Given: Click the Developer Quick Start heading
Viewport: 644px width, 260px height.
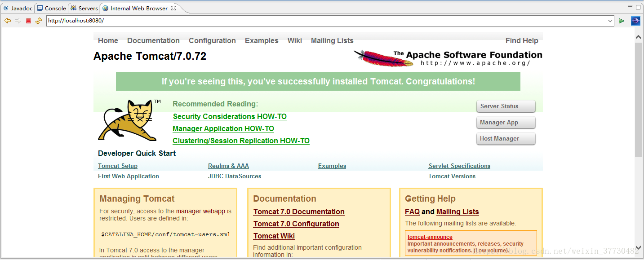Looking at the screenshot, I should 137,153.
